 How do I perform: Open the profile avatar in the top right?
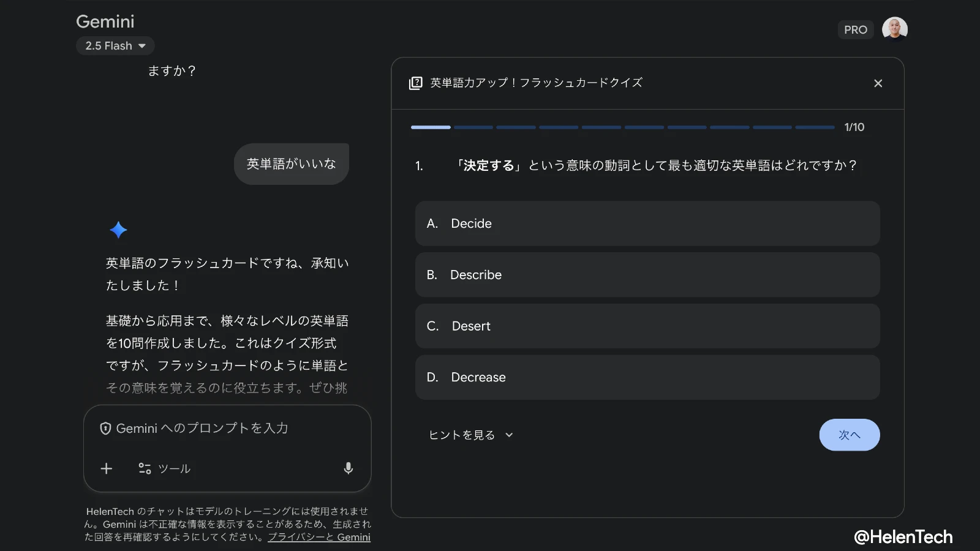coord(895,28)
